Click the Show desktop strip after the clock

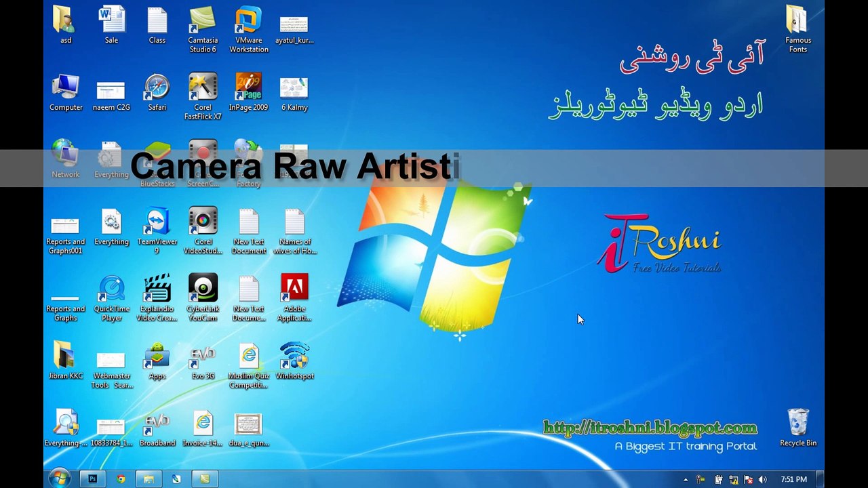pos(820,479)
